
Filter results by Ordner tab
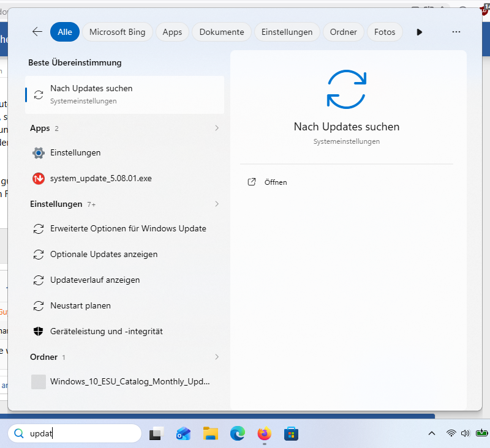pos(343,32)
